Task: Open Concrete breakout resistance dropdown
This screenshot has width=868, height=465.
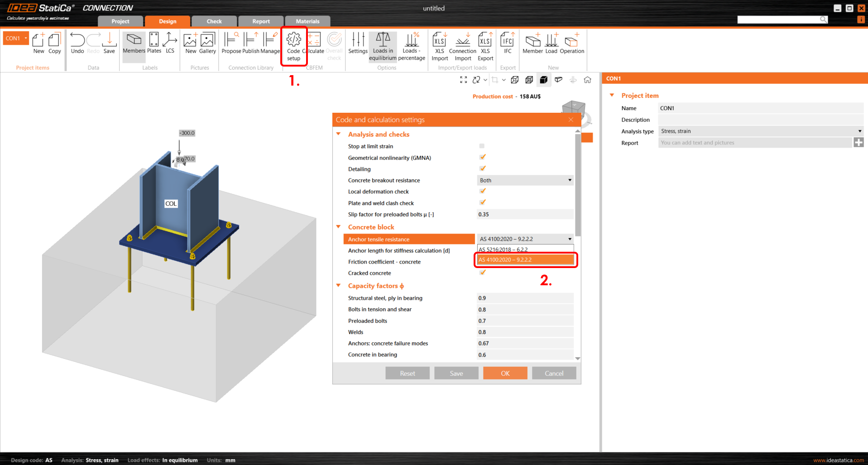Action: [x=525, y=180]
